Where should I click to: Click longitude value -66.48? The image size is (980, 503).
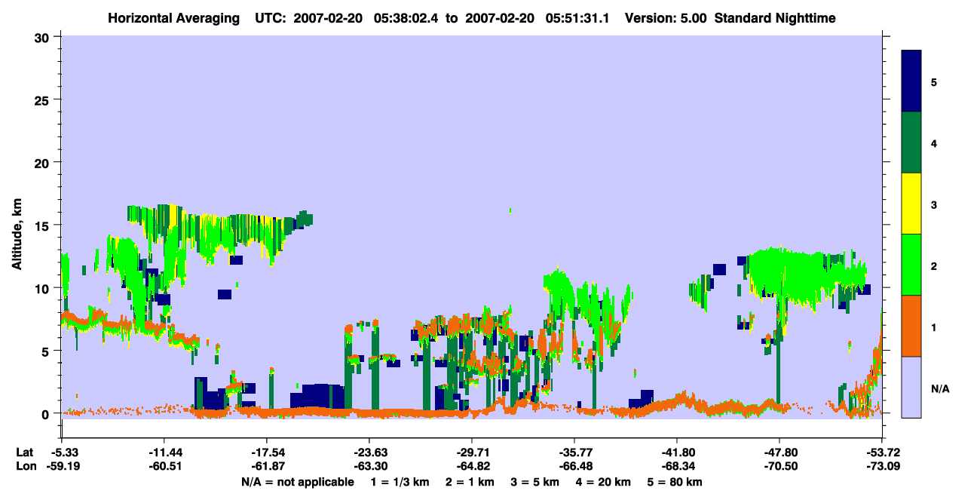(x=574, y=466)
